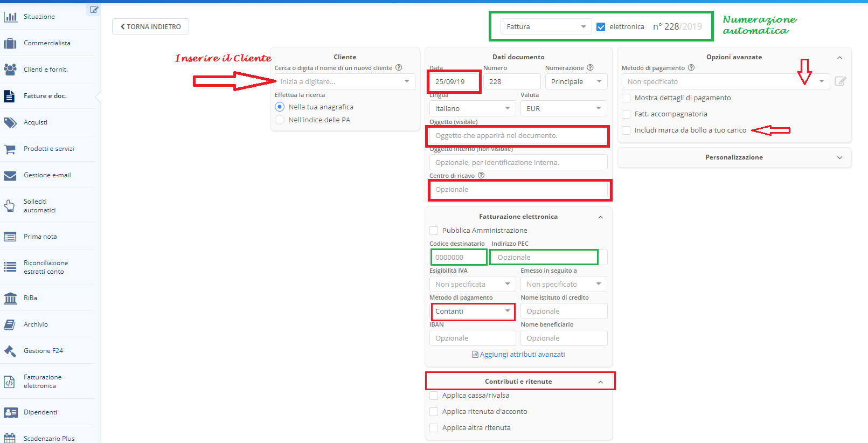Open Prodotti e servizi cart icon
This screenshot has height=443, width=868.
pyautogui.click(x=10, y=149)
